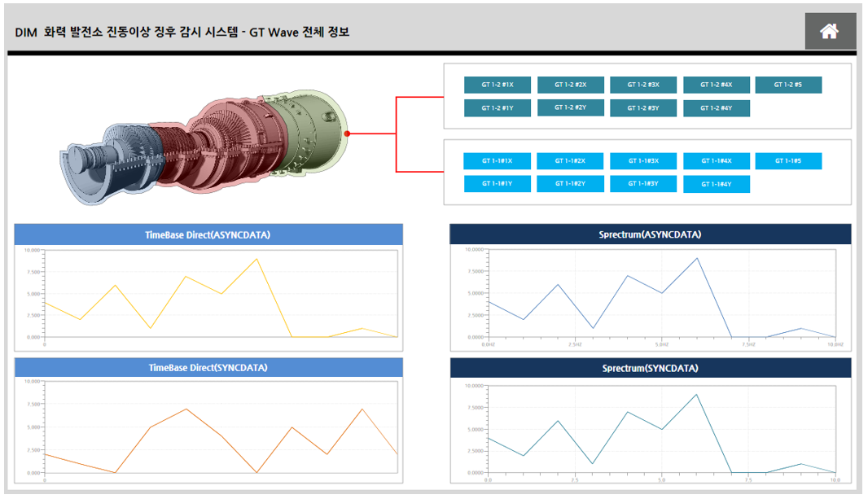Open the GT 1-2 #4Y channel

tap(717, 108)
